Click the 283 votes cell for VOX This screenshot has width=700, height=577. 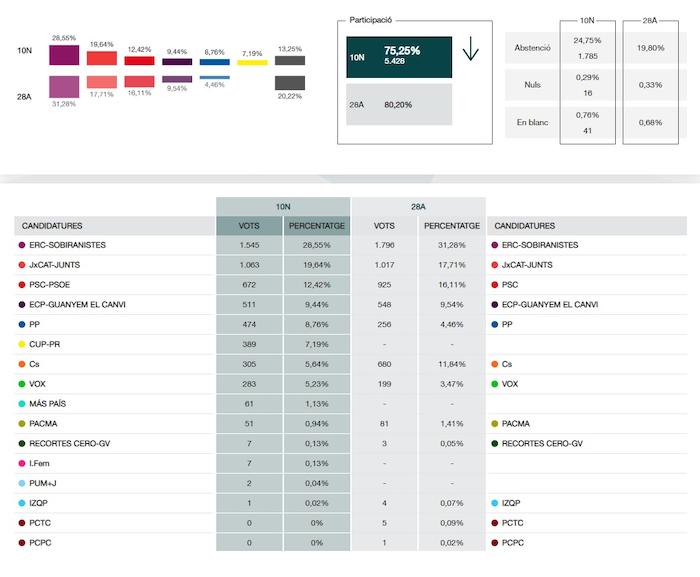click(x=249, y=384)
